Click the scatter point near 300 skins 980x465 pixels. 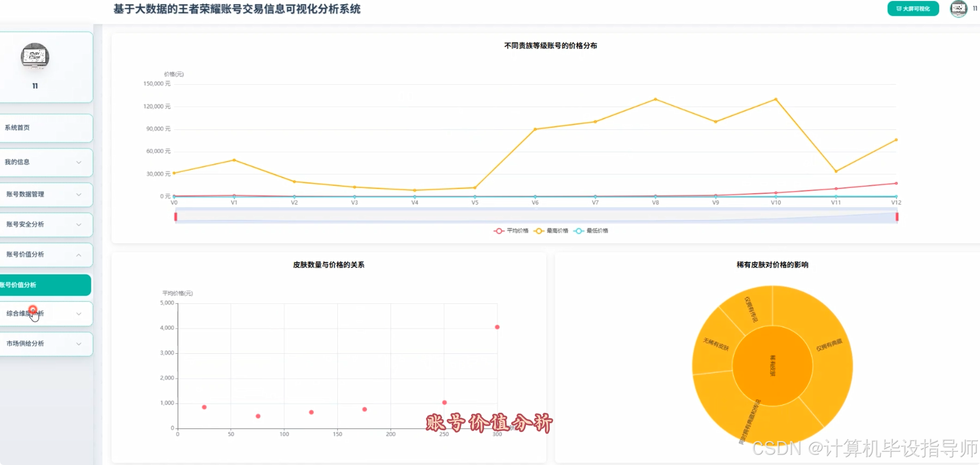click(497, 327)
